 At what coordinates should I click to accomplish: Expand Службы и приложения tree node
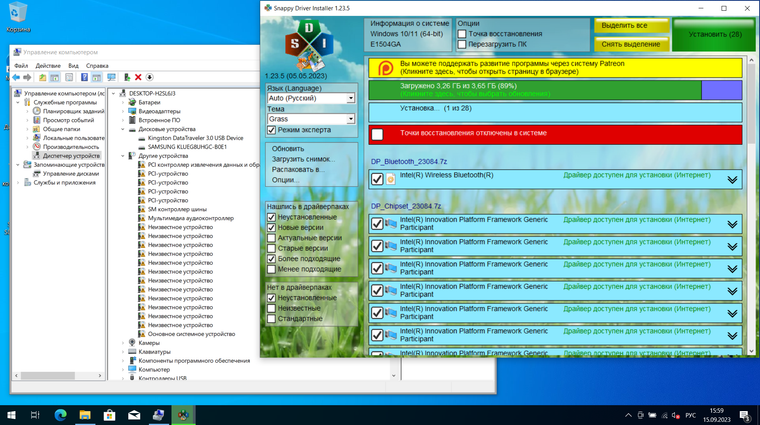pyautogui.click(x=18, y=183)
